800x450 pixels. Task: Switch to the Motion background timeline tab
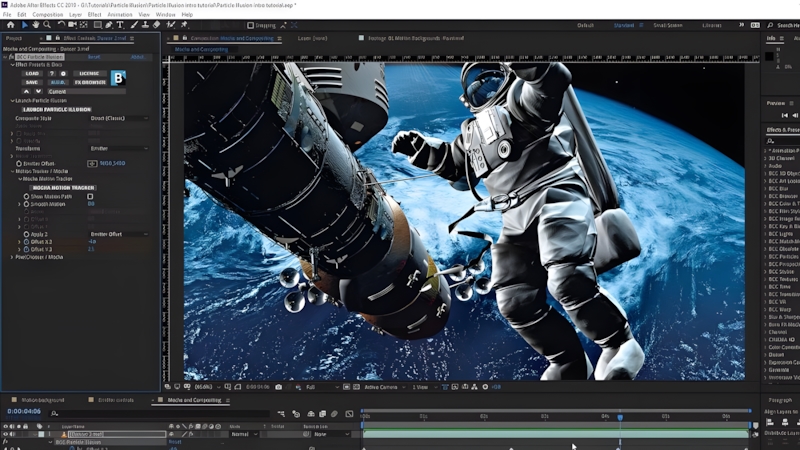tap(43, 400)
